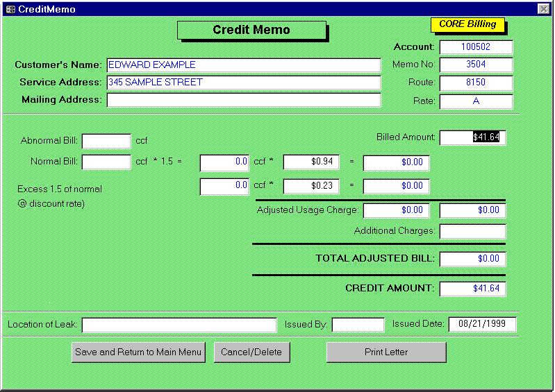Viewport: 555px width, 392px height.
Task: Click the "Adjusted Usage Charge:" label
Action: click(x=307, y=210)
